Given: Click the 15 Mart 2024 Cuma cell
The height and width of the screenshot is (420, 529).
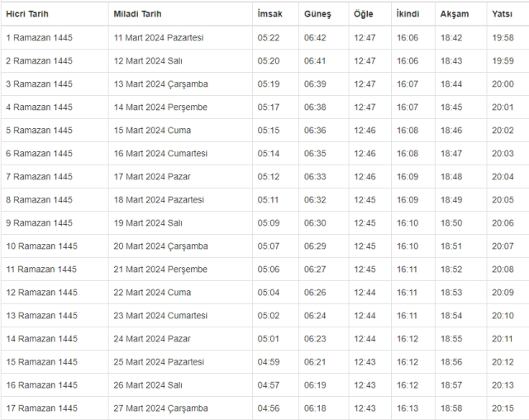Looking at the screenshot, I should [145, 131].
